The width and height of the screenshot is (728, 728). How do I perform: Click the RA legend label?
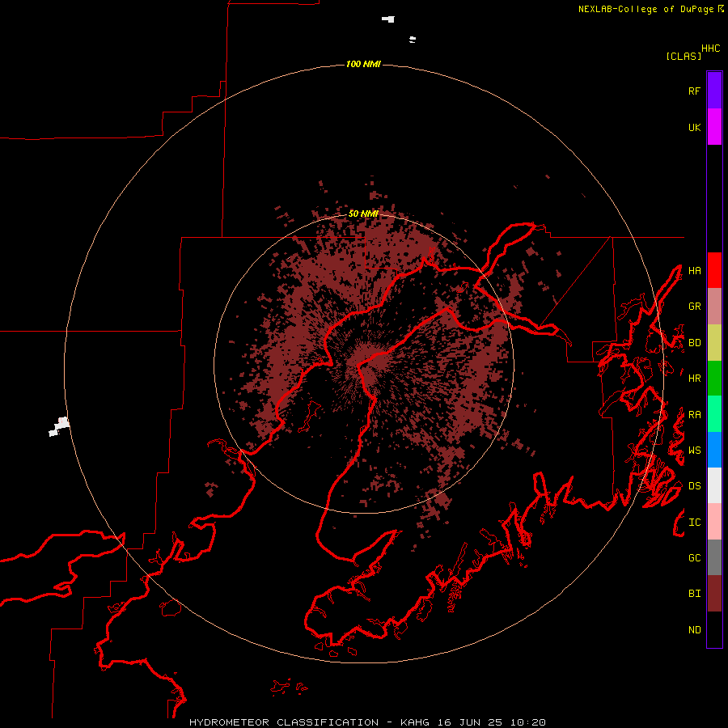tap(694, 415)
